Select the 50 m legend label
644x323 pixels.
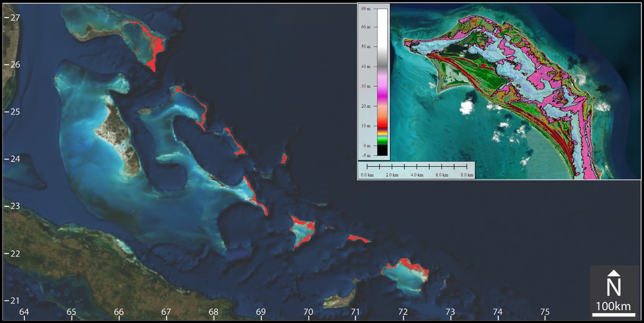coord(366,46)
